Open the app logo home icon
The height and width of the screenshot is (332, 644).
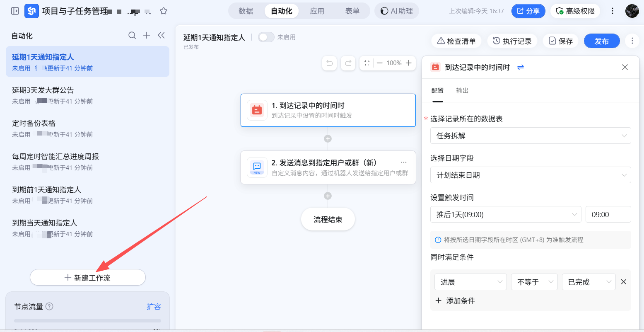[x=32, y=11]
